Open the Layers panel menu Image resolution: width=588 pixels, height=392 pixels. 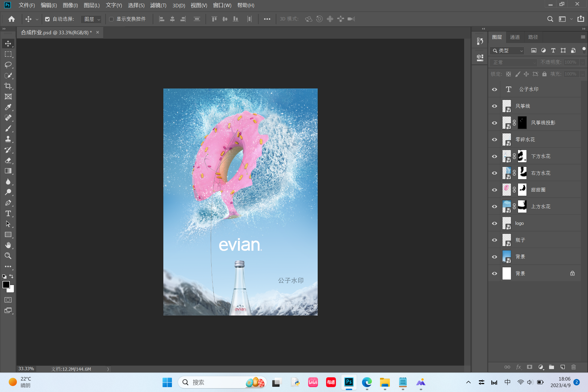click(583, 37)
